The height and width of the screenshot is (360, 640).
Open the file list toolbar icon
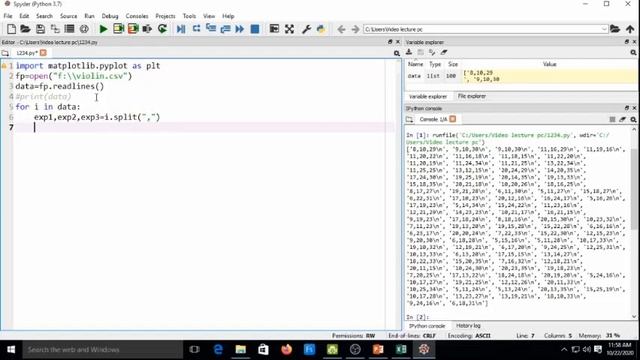coord(69,29)
